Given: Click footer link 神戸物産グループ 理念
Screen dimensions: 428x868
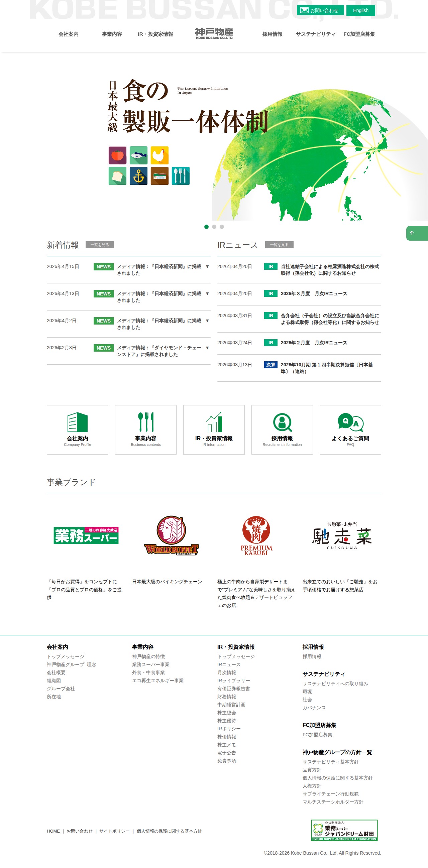Looking at the screenshot, I should [72, 664].
